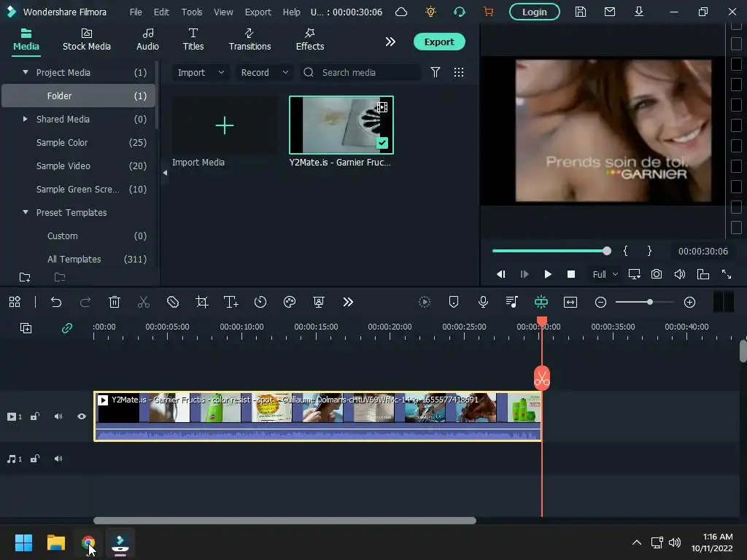
Task: Click the Login button
Action: coord(535,12)
